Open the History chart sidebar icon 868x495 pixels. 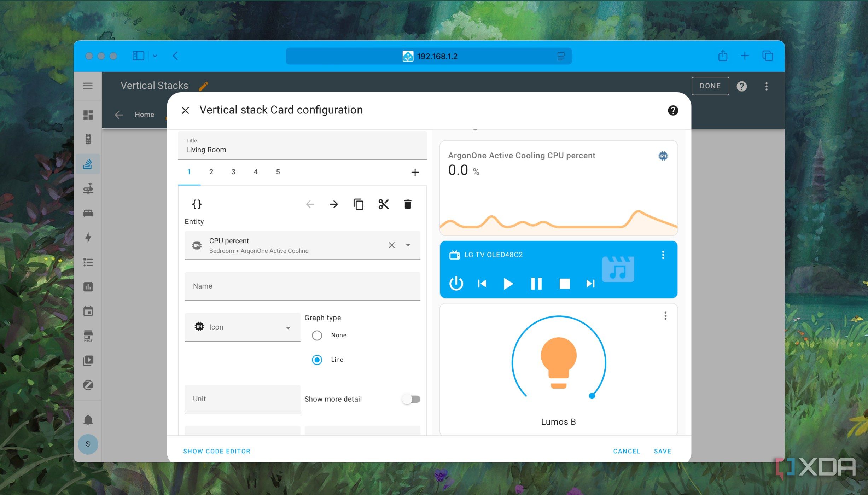[x=88, y=287]
